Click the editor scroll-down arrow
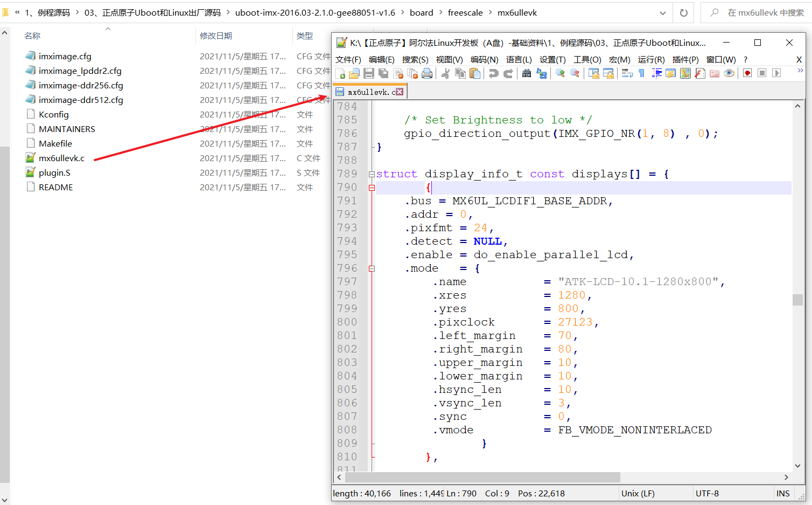 (x=797, y=466)
